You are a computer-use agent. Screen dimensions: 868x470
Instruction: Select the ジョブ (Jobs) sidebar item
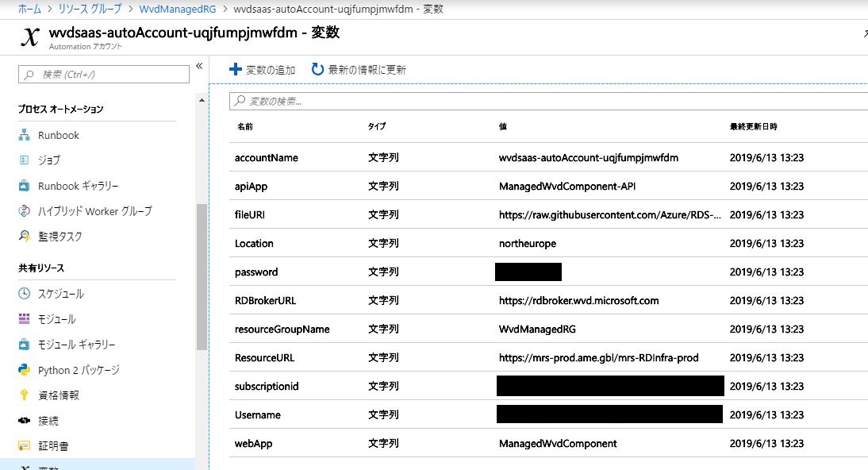tap(52, 160)
